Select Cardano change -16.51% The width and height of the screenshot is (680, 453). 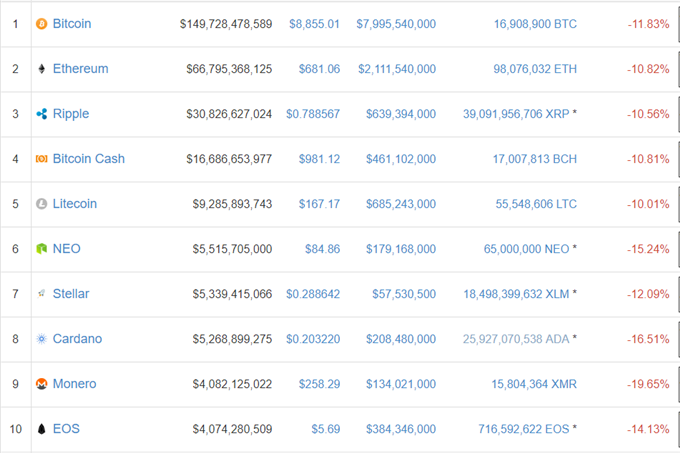pos(648,339)
